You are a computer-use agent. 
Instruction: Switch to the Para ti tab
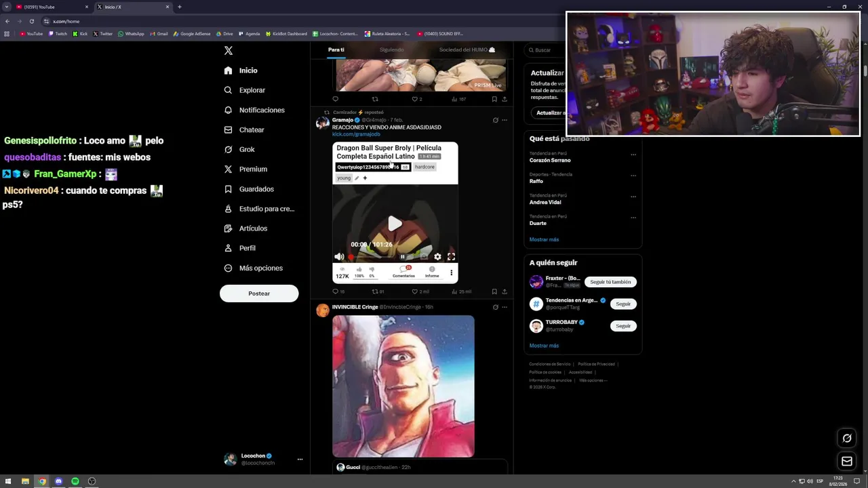336,50
